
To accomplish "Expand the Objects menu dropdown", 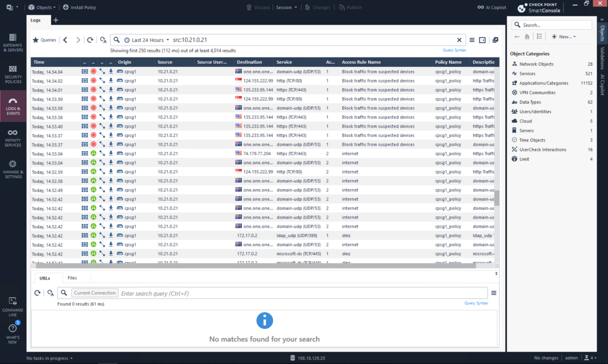I will [x=42, y=8].
